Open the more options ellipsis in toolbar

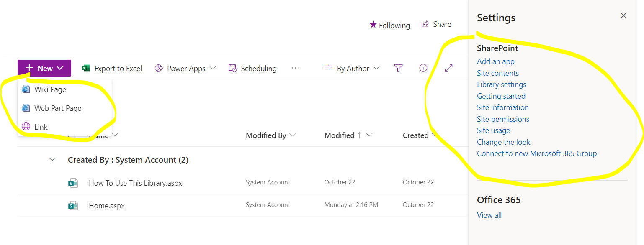point(296,68)
